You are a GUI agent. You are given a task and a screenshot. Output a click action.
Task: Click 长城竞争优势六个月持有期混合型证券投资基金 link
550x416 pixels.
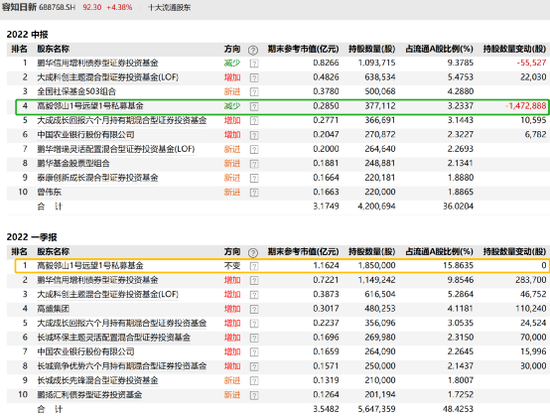pyautogui.click(x=122, y=366)
